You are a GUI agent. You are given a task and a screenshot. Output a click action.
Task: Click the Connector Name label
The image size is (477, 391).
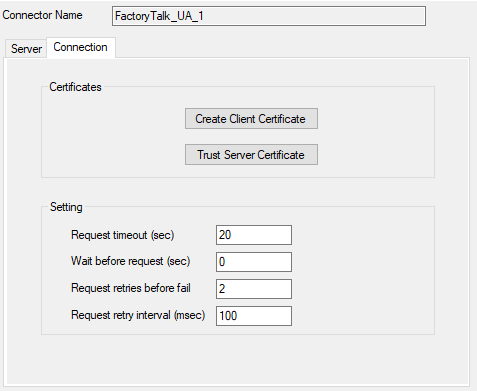[42, 15]
